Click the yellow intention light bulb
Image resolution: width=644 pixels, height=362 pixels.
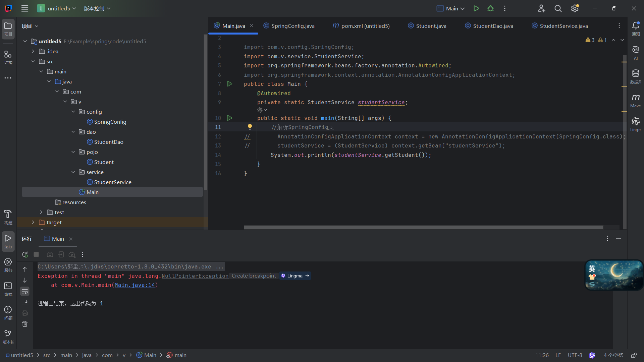(250, 127)
